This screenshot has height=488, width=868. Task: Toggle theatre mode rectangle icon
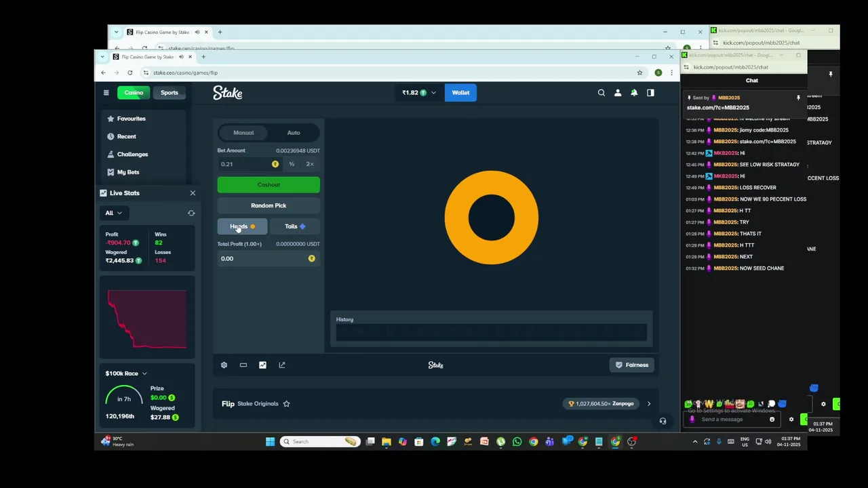pyautogui.click(x=243, y=365)
